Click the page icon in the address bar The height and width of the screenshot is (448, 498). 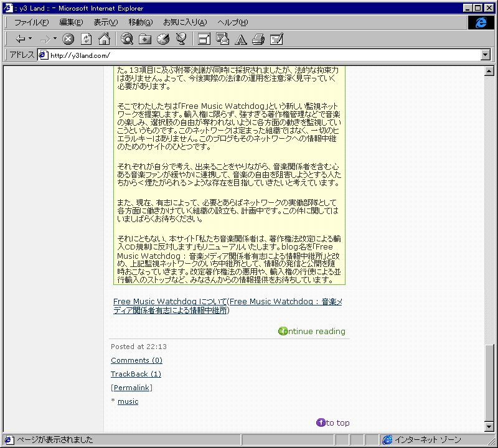click(43, 55)
